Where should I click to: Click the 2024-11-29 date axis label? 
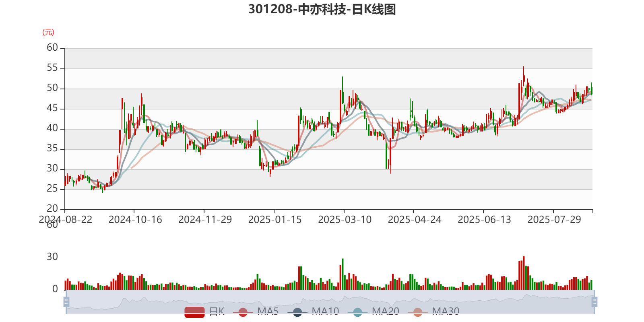[205, 220]
